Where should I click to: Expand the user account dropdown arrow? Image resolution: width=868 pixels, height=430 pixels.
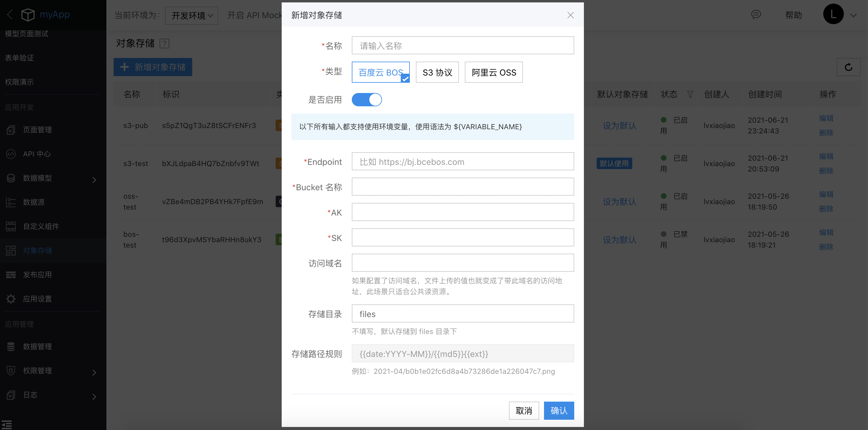853,15
